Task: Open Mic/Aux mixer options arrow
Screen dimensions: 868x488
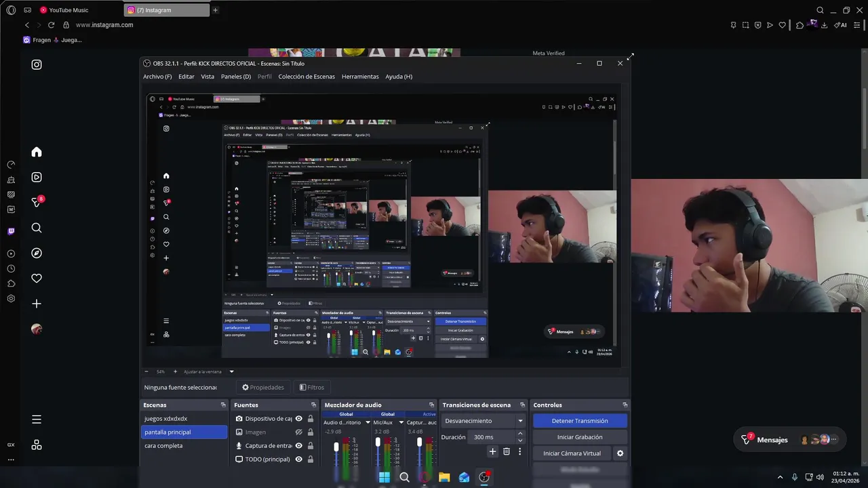Action: [401, 422]
